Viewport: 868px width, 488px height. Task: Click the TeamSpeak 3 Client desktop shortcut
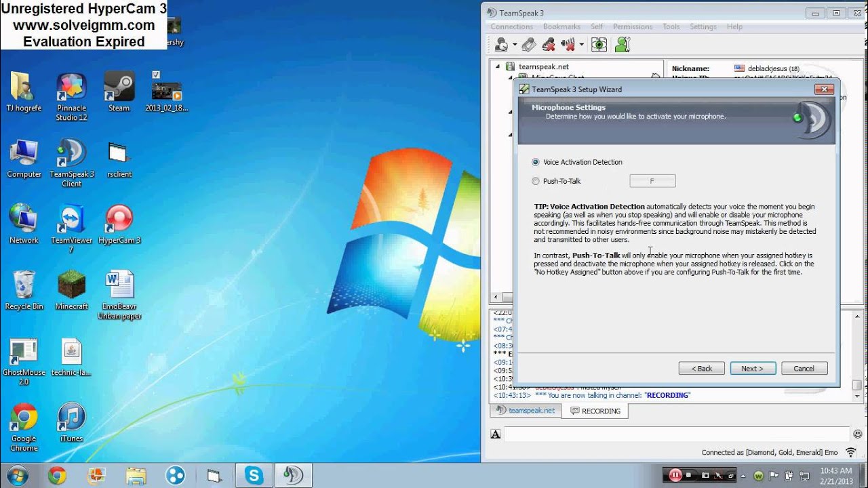pos(71,163)
